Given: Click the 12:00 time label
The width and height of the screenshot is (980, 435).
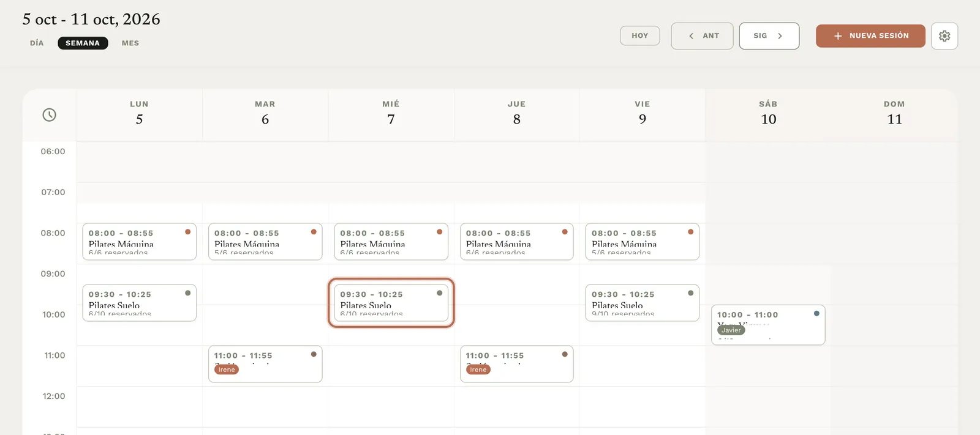Looking at the screenshot, I should [54, 396].
